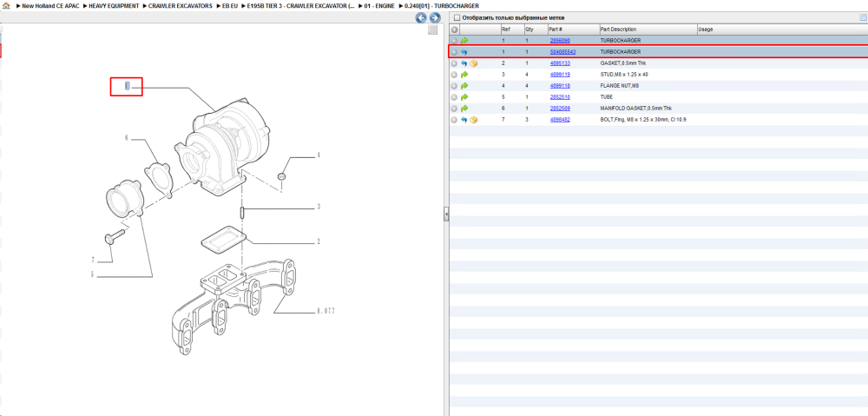This screenshot has height=416, width=868.
Task: Click blue arrow icon in GASKET row
Action: pos(464,63)
